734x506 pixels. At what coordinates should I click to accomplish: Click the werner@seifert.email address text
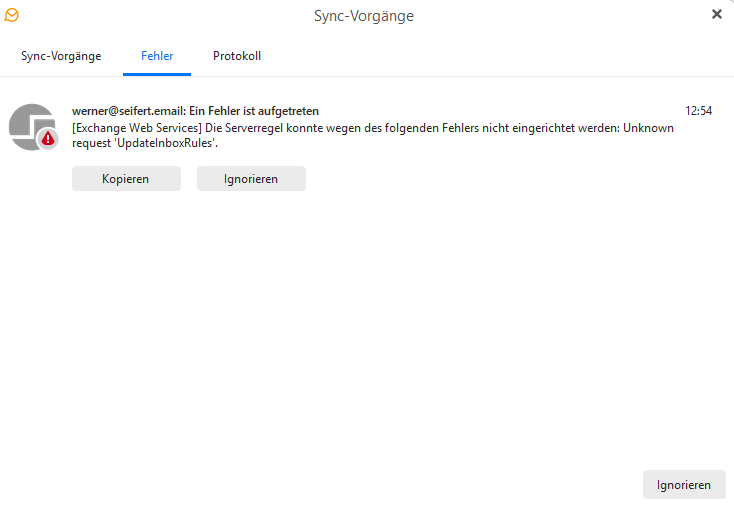click(x=128, y=111)
